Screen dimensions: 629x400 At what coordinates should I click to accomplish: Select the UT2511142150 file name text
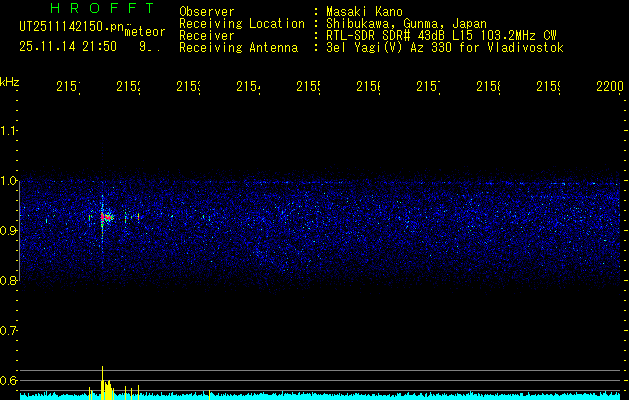point(72,27)
